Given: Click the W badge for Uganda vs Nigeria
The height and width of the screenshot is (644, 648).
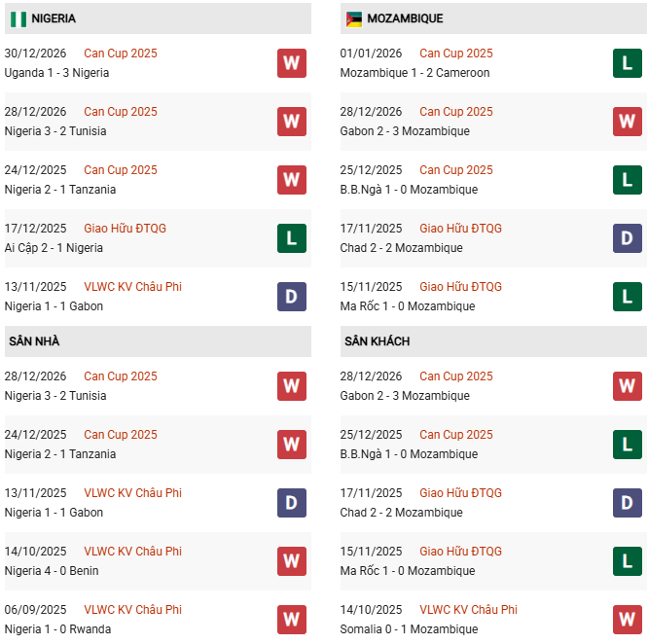Looking at the screenshot, I should click(291, 63).
